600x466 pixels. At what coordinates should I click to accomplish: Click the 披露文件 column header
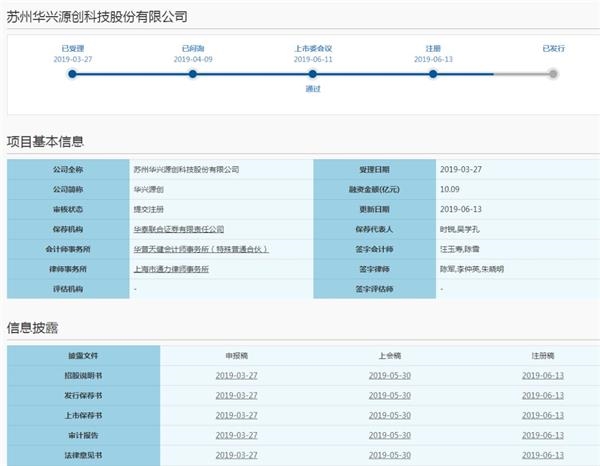[83, 356]
